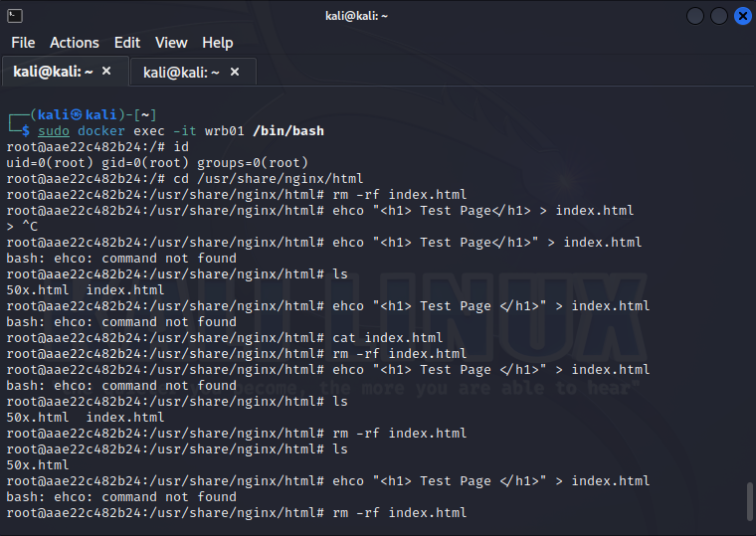Click the 'cat index.html' command line
Image resolution: width=756 pixels, height=536 pixels.
pyautogui.click(x=224, y=338)
